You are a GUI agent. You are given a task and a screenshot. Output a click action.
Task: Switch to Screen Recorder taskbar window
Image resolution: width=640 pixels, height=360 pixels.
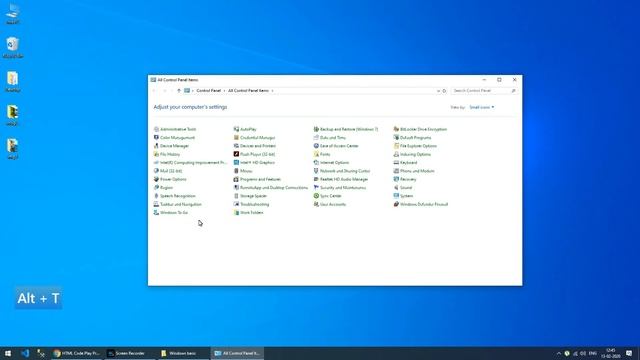[x=130, y=353]
